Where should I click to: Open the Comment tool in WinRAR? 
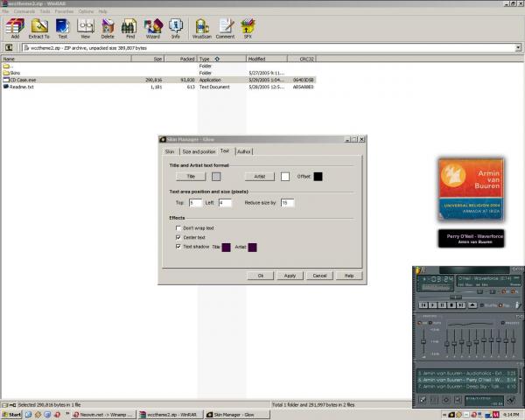point(226,29)
